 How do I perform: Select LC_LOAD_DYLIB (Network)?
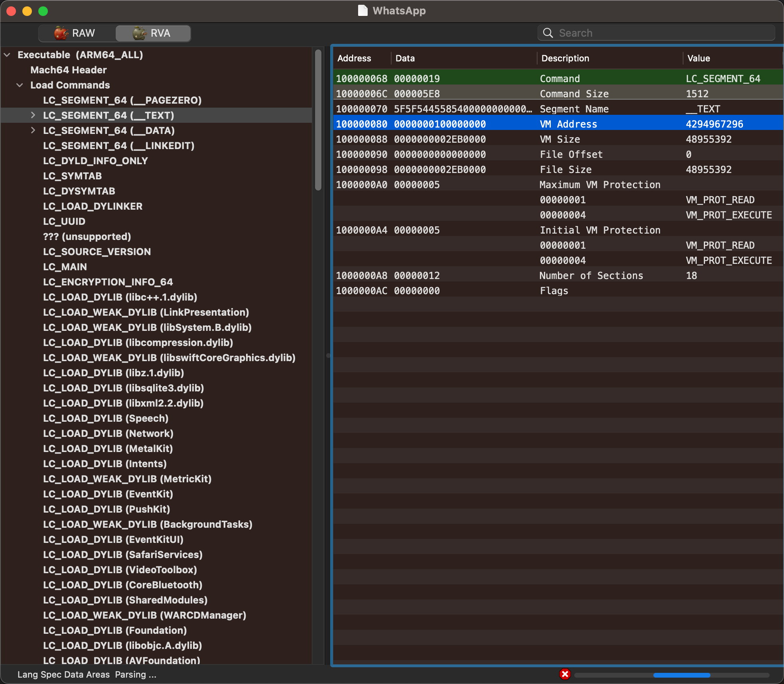[x=108, y=433]
